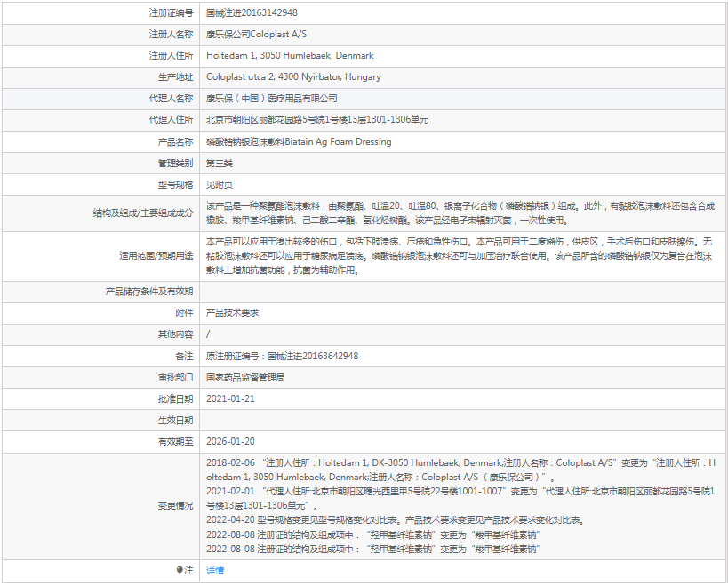The image size is (728, 586).
Task: Click the bullet icon beside 注
Action: [x=180, y=571]
